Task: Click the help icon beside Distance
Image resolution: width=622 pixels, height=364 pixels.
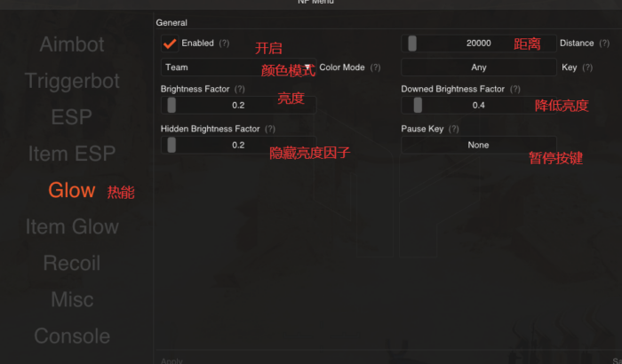Action: (x=604, y=44)
